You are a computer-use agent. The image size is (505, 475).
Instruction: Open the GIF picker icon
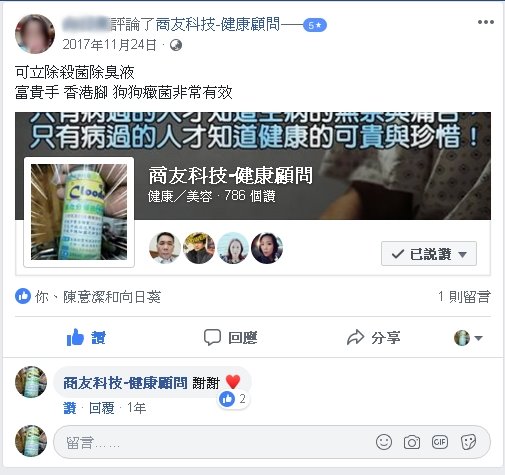tap(440, 442)
